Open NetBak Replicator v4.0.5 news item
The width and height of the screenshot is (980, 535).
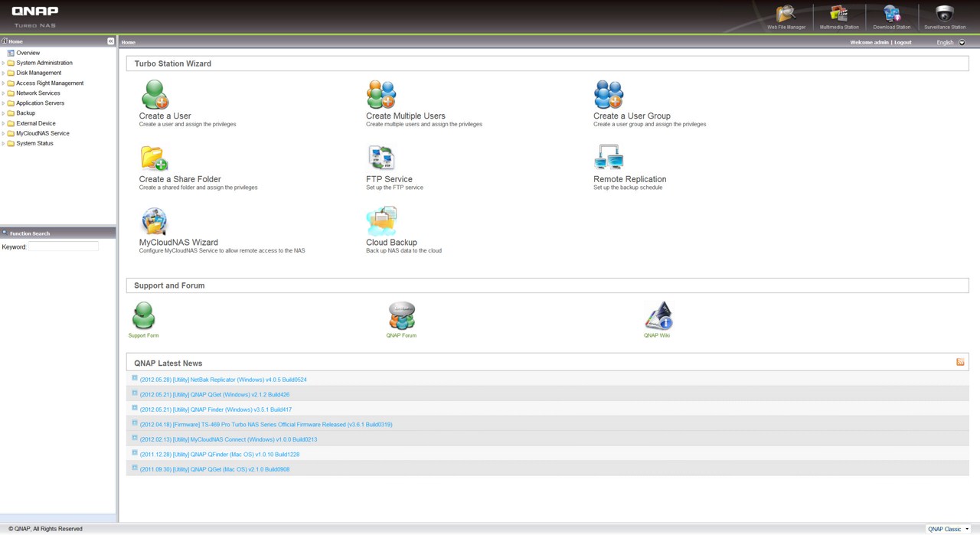(223, 380)
